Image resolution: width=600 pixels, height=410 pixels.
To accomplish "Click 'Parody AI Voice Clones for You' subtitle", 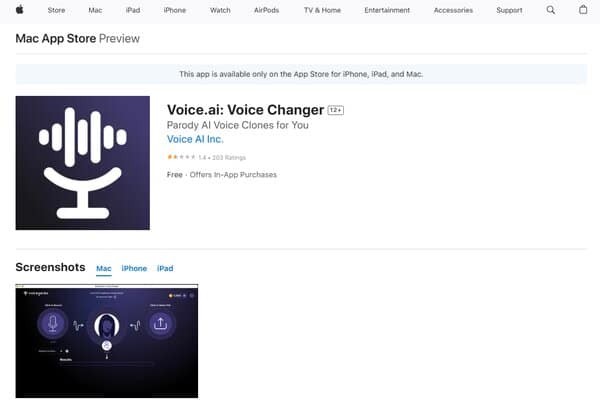I will click(x=238, y=125).
